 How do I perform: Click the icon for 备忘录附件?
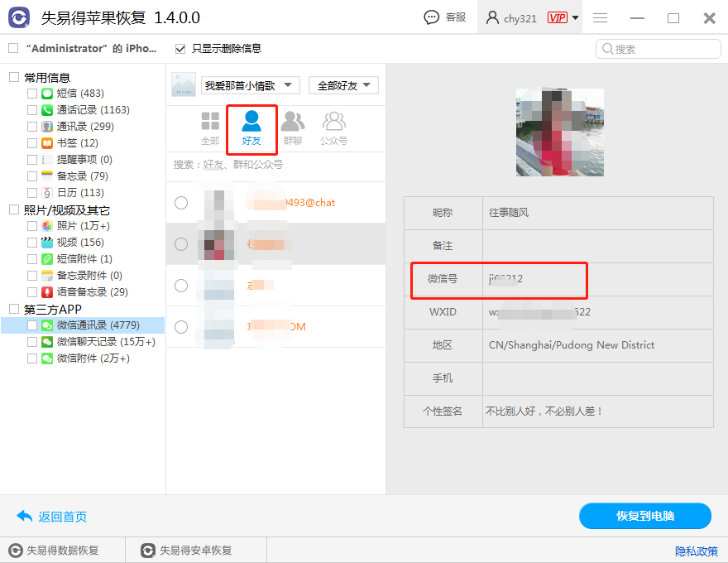point(47,276)
